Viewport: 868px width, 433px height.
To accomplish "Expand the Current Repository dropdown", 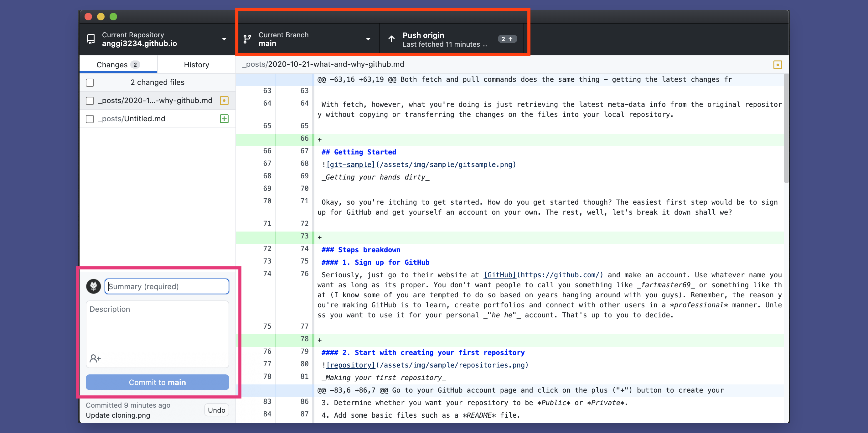I will (224, 39).
